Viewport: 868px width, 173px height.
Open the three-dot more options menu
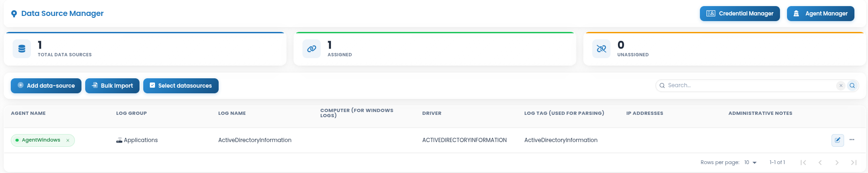pos(852,140)
